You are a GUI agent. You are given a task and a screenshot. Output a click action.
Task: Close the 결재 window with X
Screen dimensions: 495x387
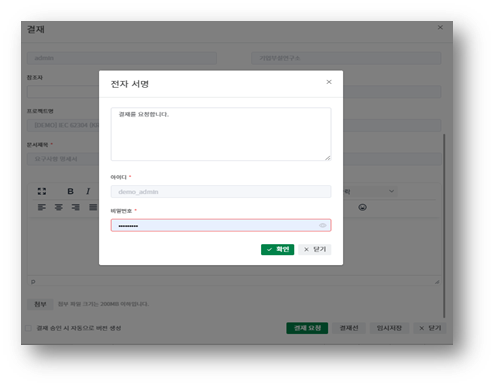pos(440,28)
